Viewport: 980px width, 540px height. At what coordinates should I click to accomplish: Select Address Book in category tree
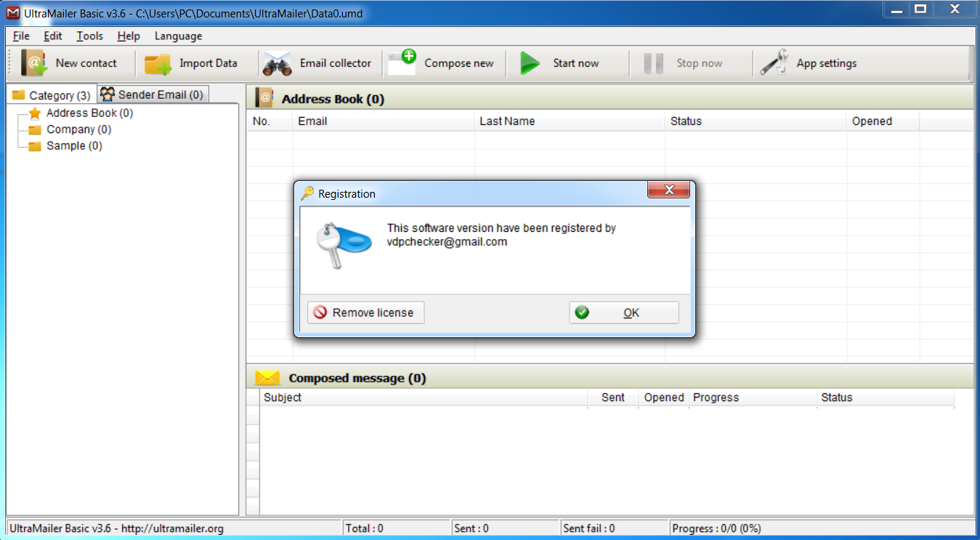click(89, 113)
